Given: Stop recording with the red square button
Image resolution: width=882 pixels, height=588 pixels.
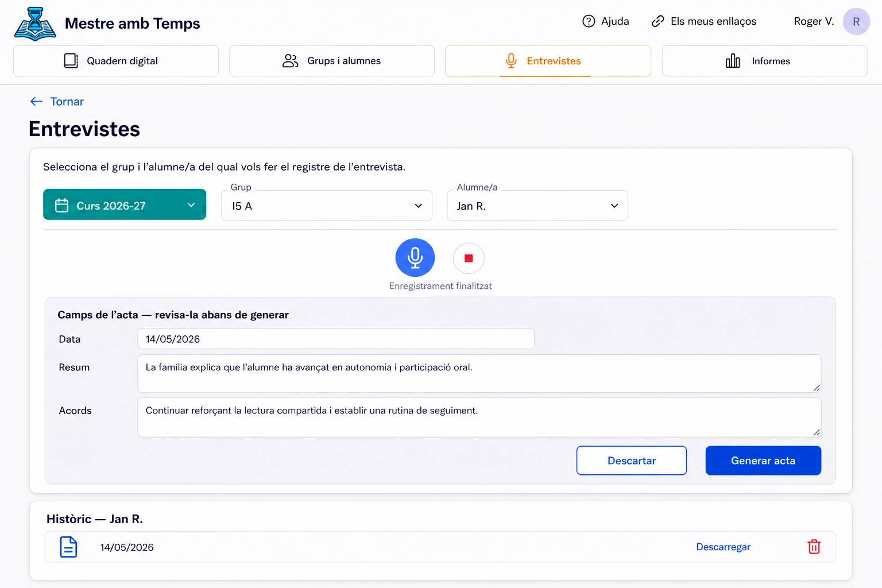Looking at the screenshot, I should point(469,258).
